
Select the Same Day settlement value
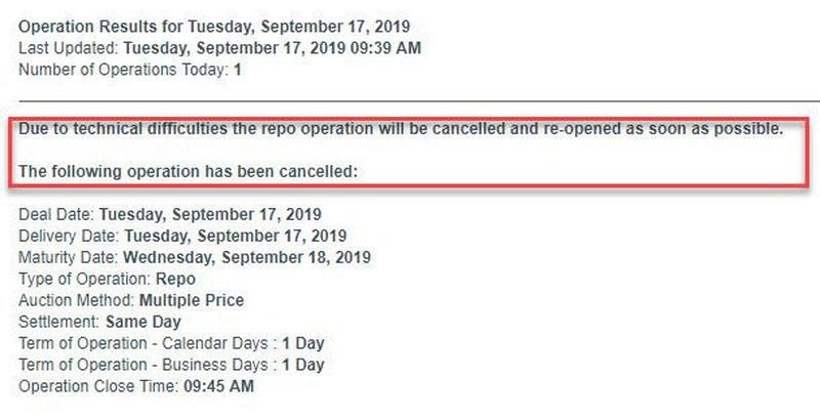(143, 322)
